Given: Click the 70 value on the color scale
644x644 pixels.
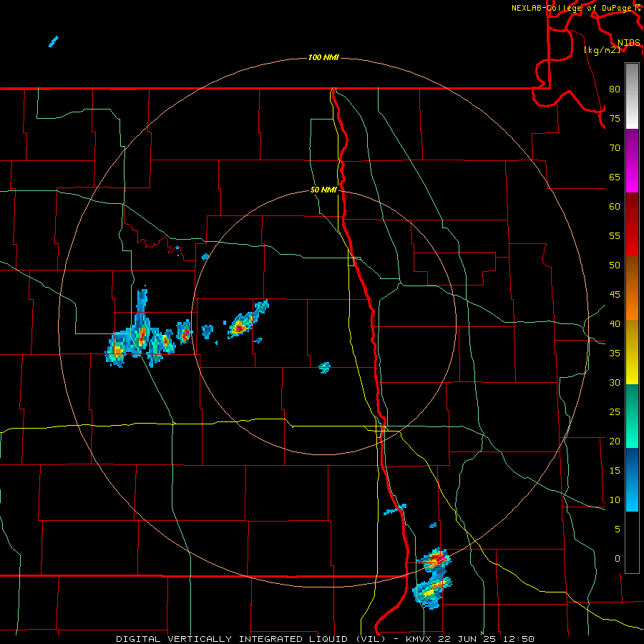Looking at the screenshot, I should click(x=615, y=148).
